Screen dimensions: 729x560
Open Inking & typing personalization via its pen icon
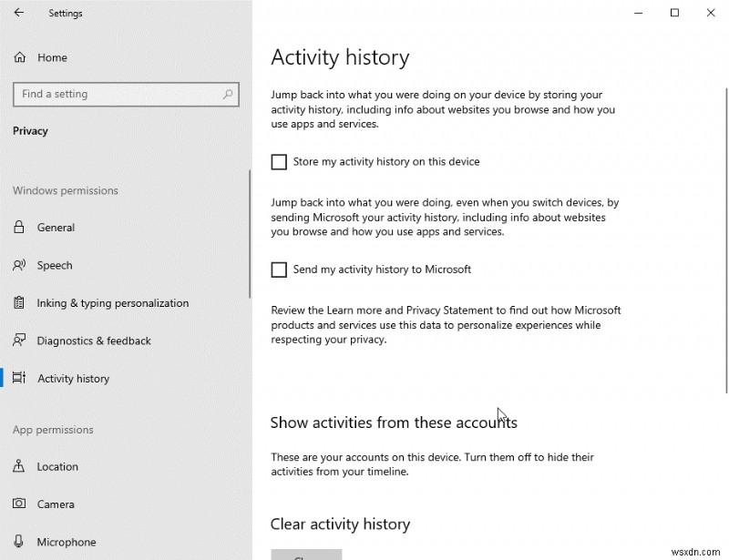(x=20, y=302)
